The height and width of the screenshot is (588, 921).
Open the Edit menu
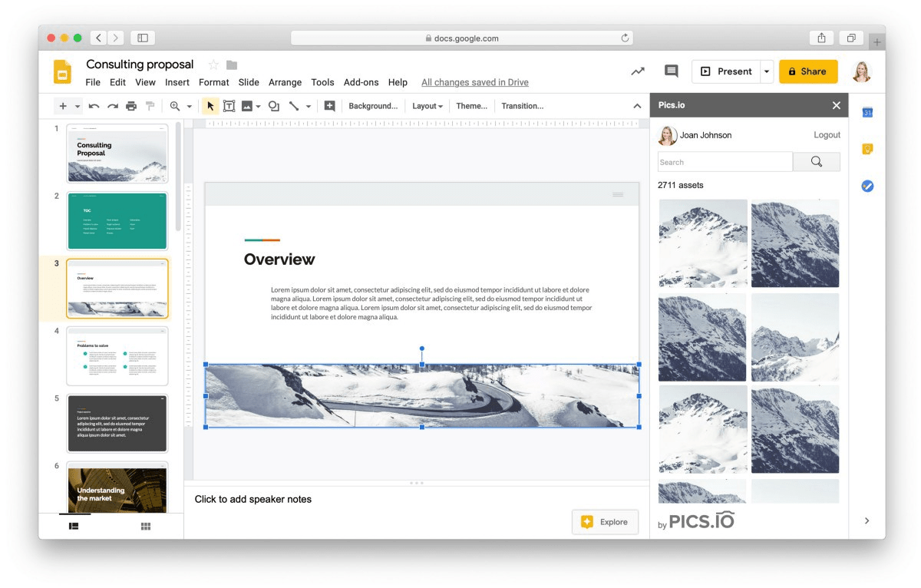[x=117, y=82]
